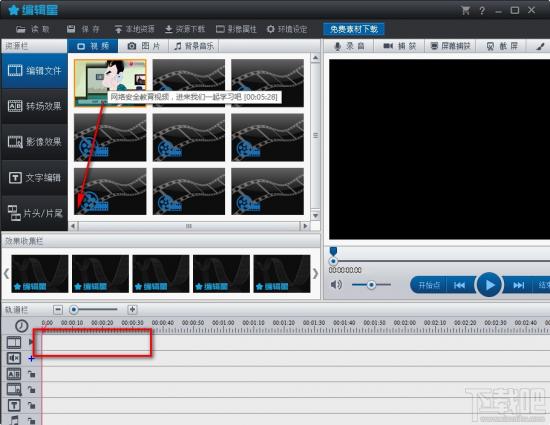Click the plus expander on audio track
550x425 pixels.
coord(31,358)
